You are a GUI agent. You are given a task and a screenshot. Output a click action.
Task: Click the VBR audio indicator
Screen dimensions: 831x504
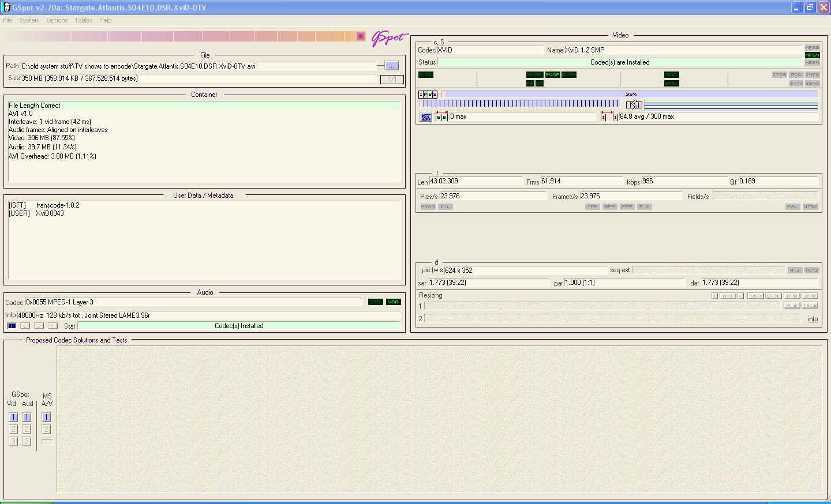394,302
